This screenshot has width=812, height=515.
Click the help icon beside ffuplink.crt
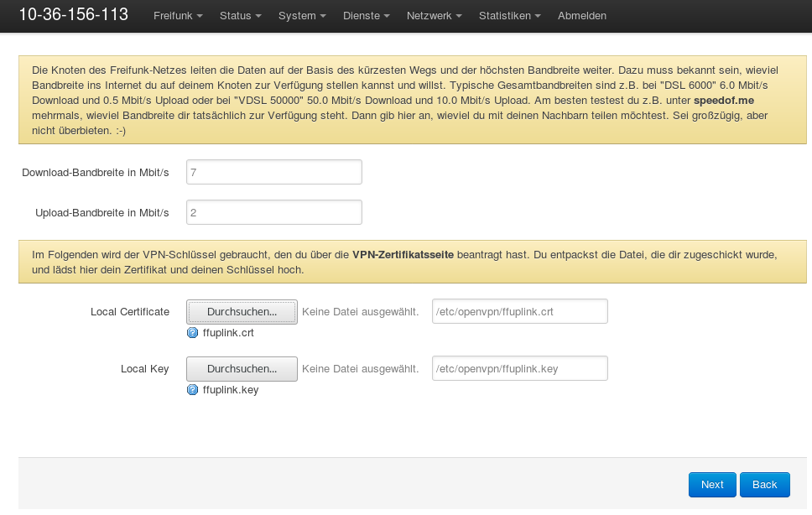pos(192,333)
